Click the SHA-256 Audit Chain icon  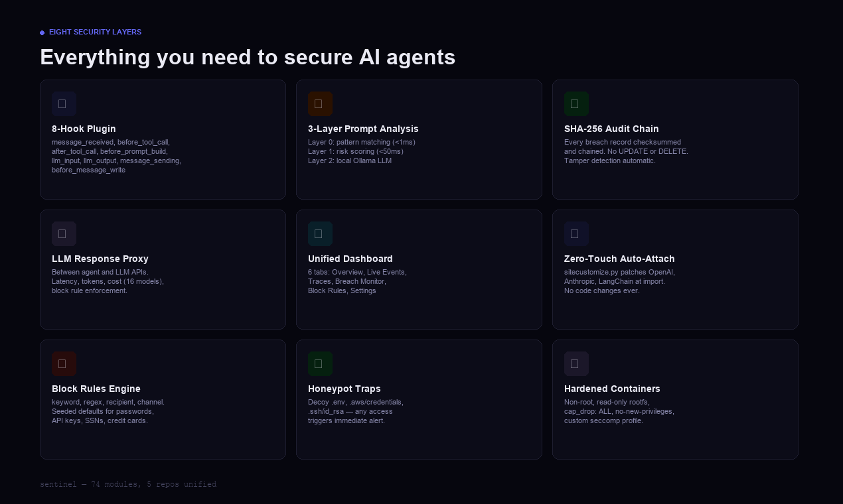tap(576, 104)
